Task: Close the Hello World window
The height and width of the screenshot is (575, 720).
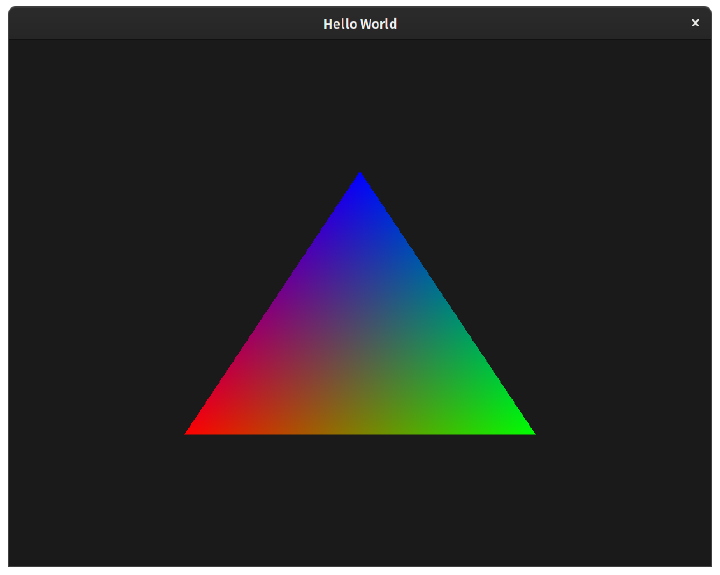Action: click(695, 23)
